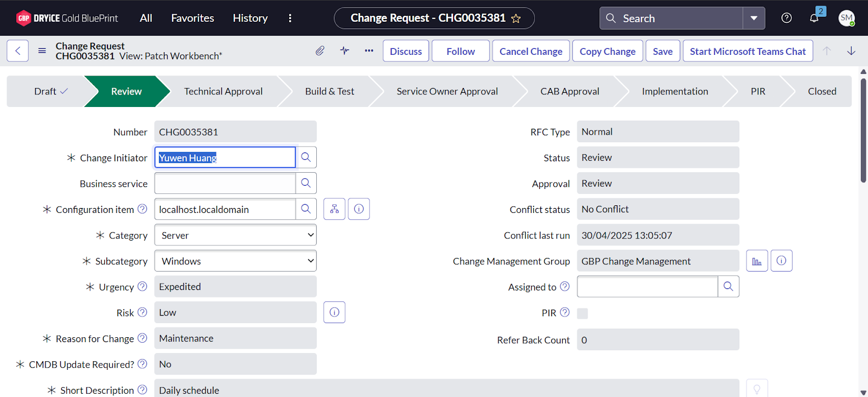868x397 pixels.
Task: Open the Category dropdown
Action: 235,235
